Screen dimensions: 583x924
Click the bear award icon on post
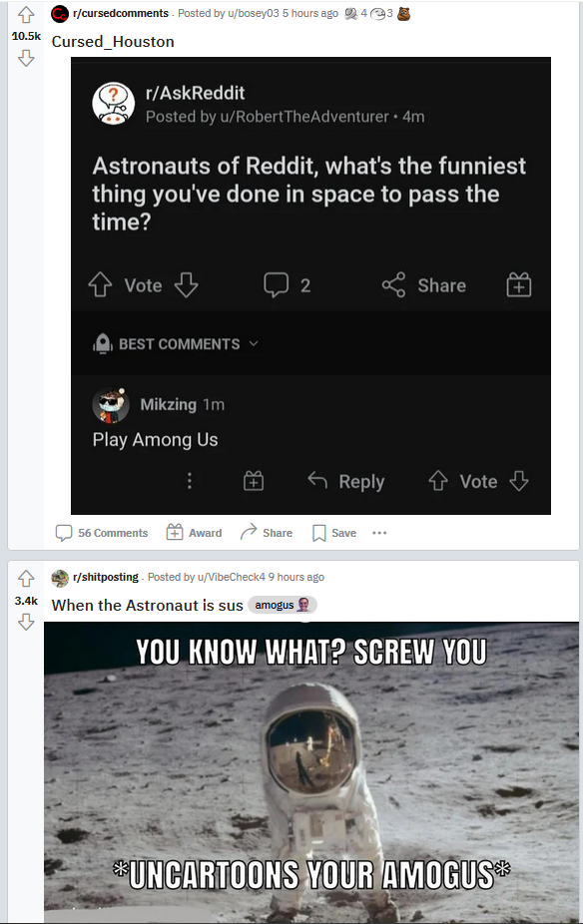[x=403, y=13]
